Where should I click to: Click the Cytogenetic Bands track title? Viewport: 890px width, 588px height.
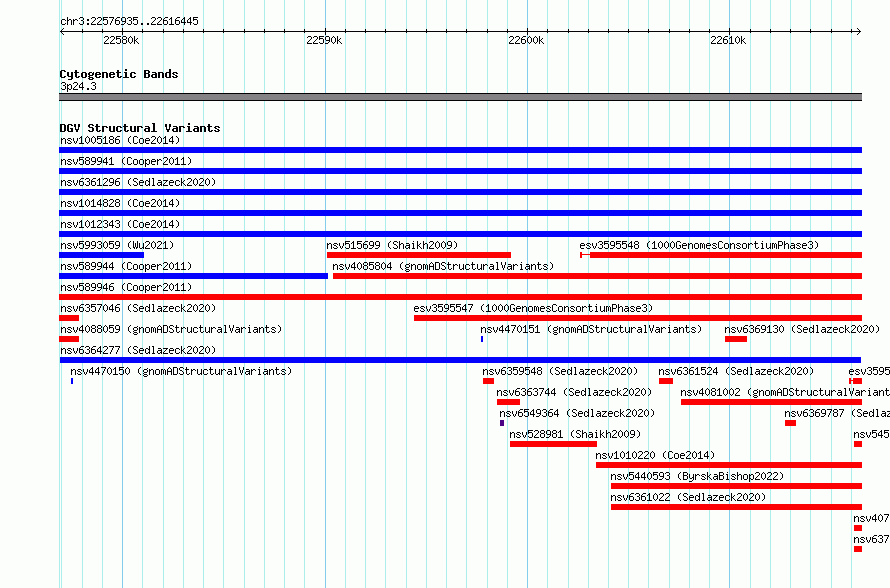click(119, 74)
